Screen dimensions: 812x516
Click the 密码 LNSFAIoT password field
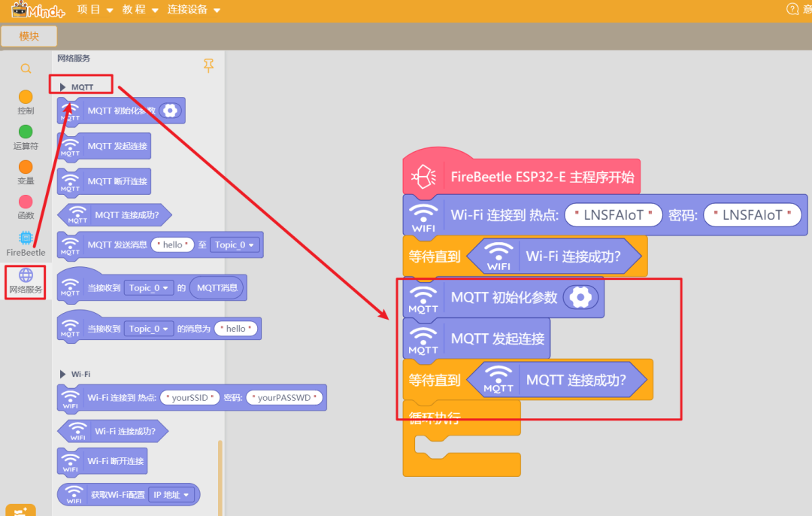(x=753, y=214)
